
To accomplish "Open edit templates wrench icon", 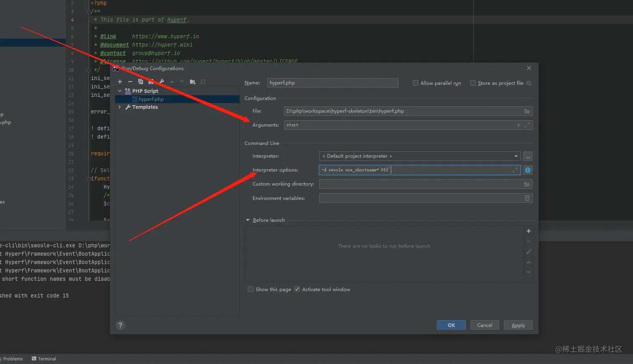I will [x=162, y=82].
